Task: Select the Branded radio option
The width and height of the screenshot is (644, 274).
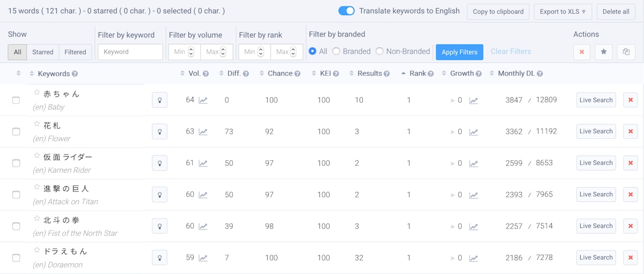Action: (x=336, y=51)
